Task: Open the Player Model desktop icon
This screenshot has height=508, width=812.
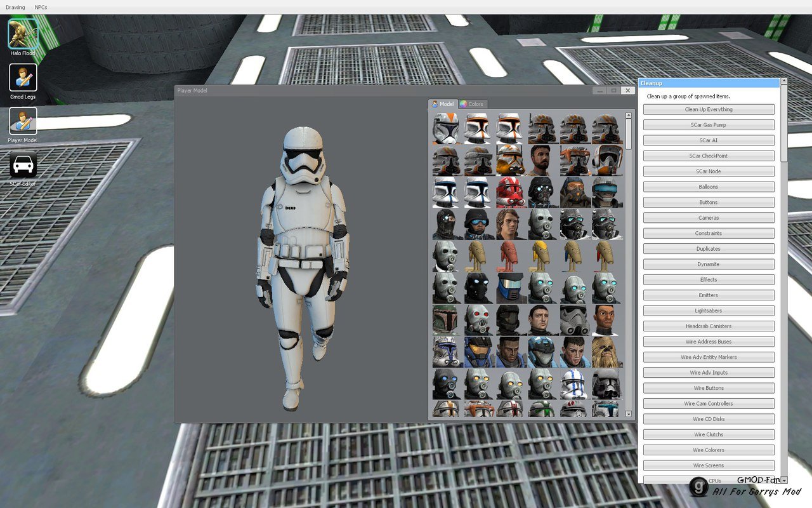Action: point(23,124)
